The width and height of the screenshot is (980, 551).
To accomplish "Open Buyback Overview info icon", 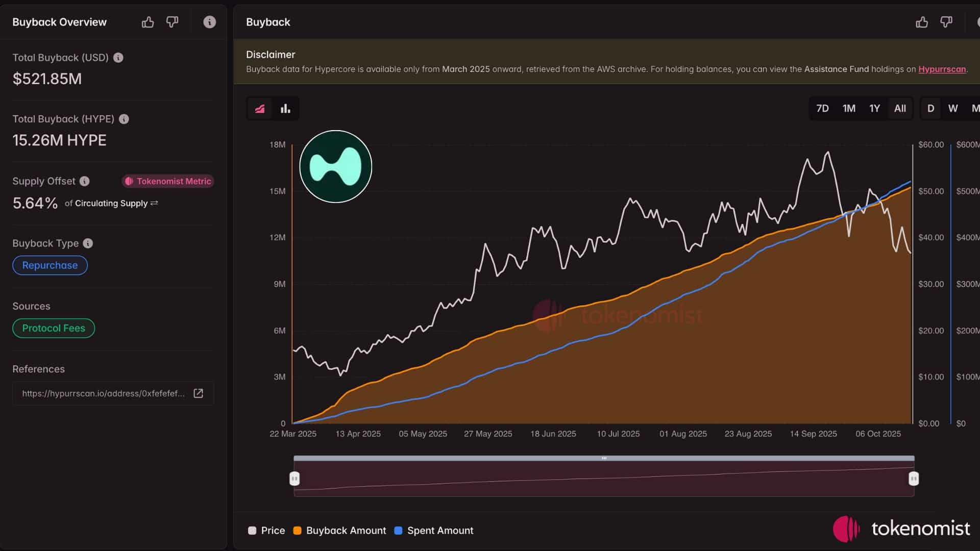I will tap(209, 22).
